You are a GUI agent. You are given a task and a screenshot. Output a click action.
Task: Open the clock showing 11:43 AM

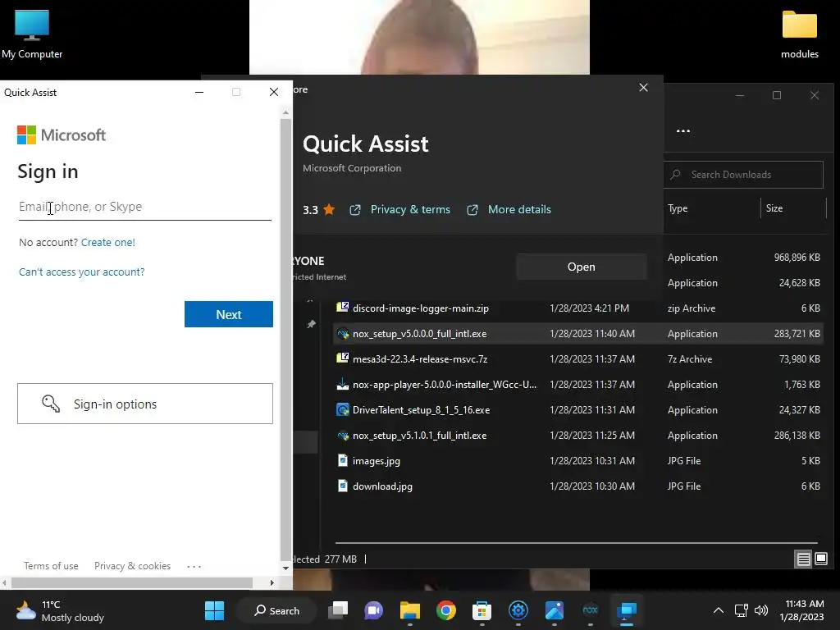click(x=802, y=610)
